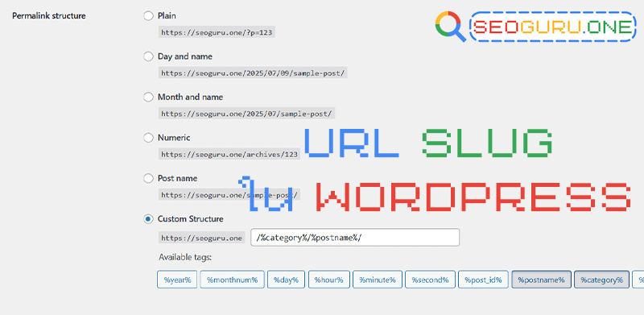Choose the Day and name radio button

click(148, 56)
